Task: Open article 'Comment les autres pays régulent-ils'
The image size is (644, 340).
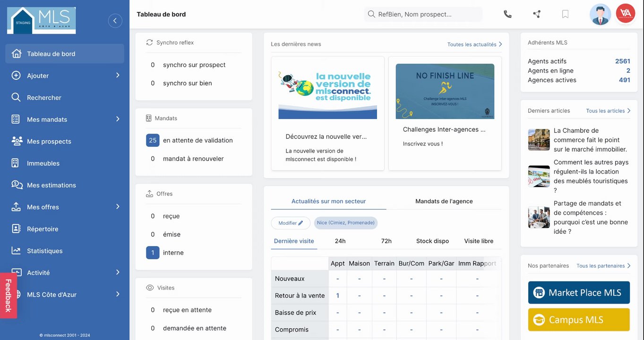Action: [591, 176]
